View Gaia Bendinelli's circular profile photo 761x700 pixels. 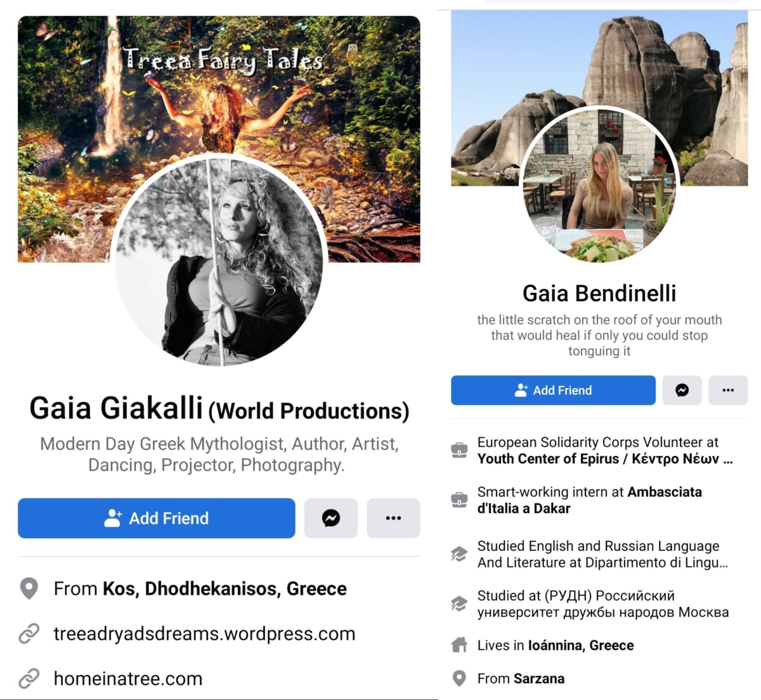pyautogui.click(x=599, y=185)
